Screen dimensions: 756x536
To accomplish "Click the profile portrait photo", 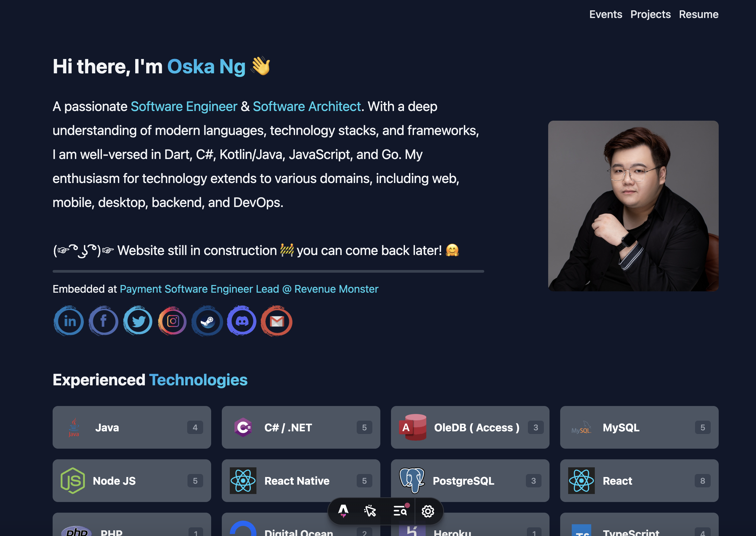I will [x=633, y=206].
